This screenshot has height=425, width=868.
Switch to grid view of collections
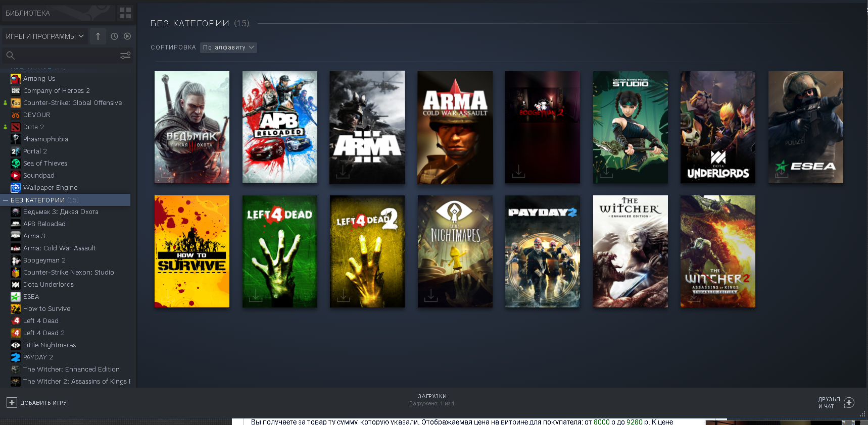125,13
